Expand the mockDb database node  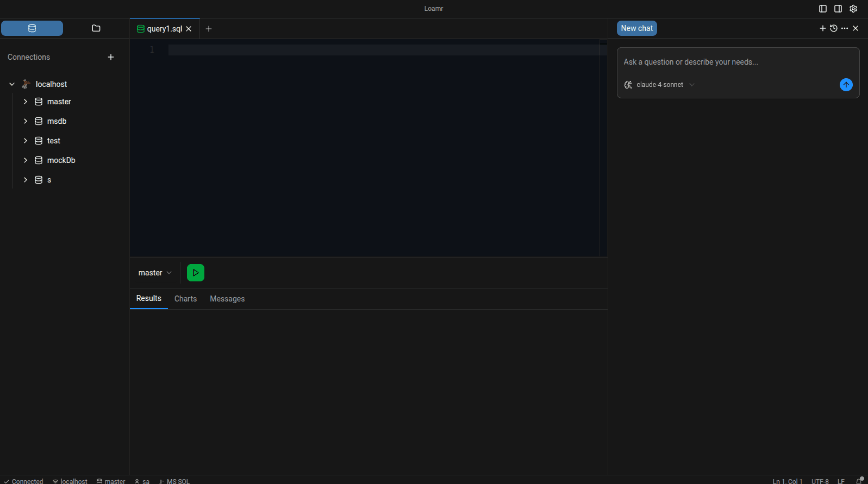[26, 160]
